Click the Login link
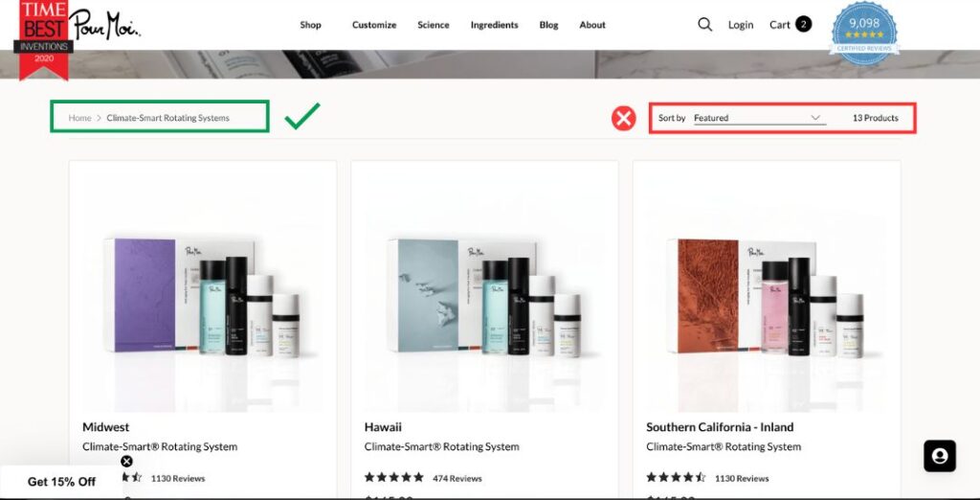 pos(741,25)
